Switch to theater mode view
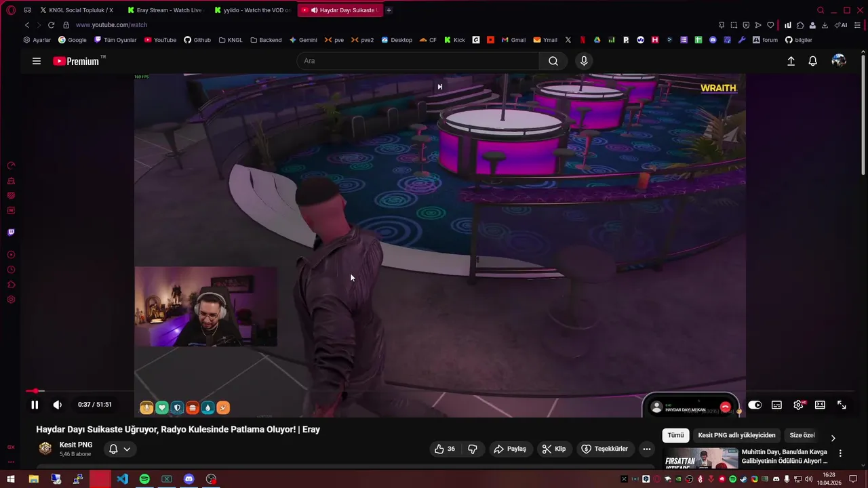 click(820, 405)
